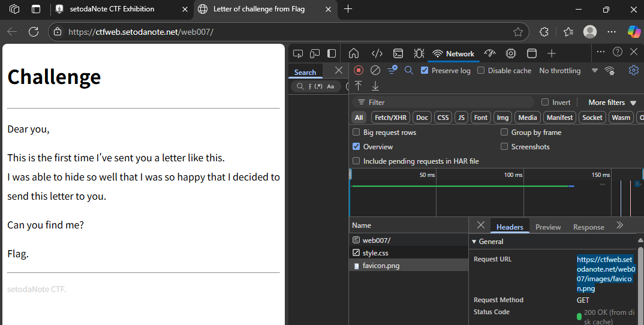
Task: Open the DevTools help icon
Action: (617, 52)
